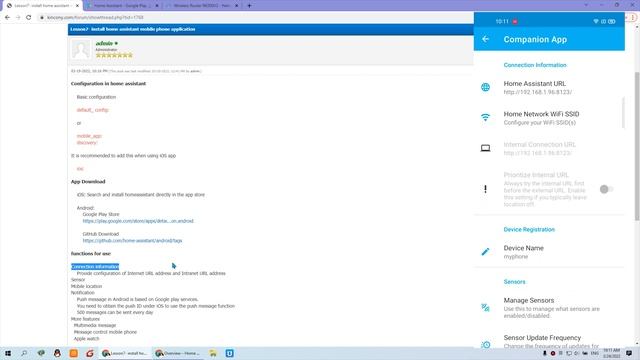Click the 'App Download' heading
This screenshot has height=360, width=640.
click(88, 182)
